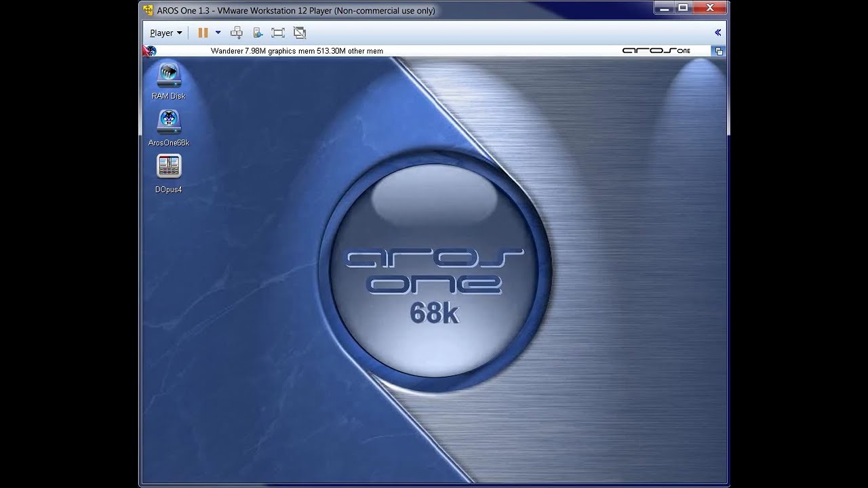868x488 pixels.
Task: Click the AROS screen depth gadget
Action: [719, 51]
